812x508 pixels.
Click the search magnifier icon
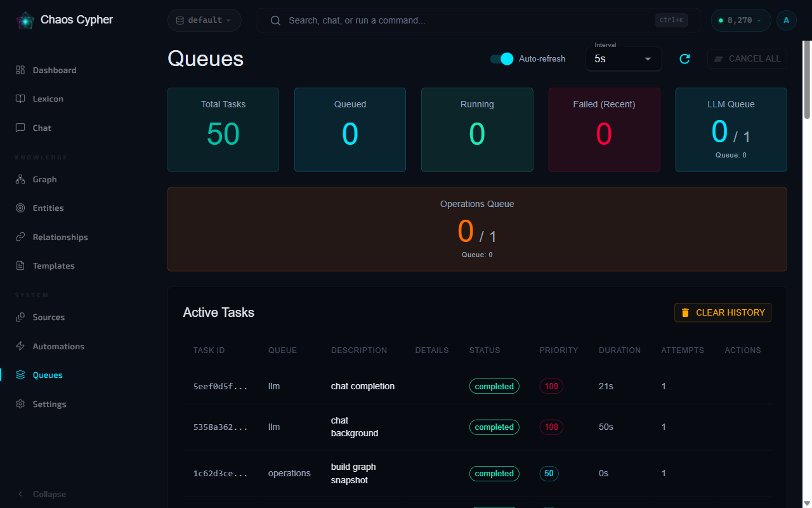pos(275,20)
